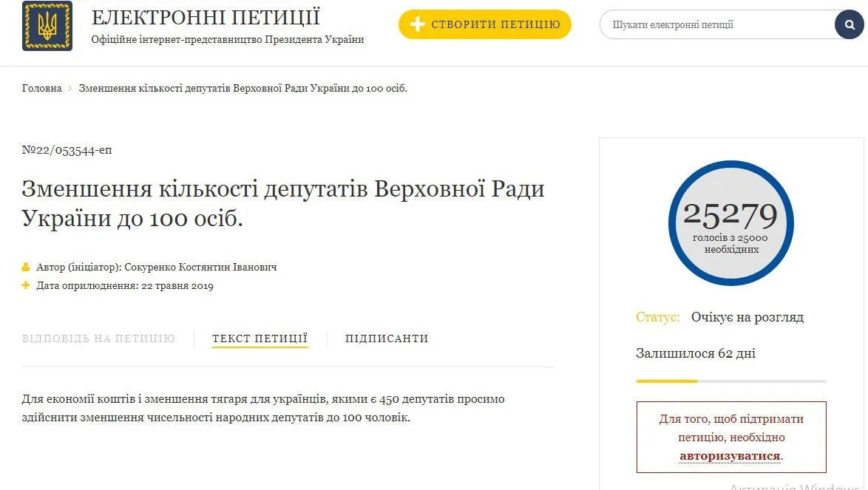This screenshot has height=490, width=868.
Task: Select the ТЕКСТ ПЕТИЦІЇ tab
Action: [x=260, y=338]
